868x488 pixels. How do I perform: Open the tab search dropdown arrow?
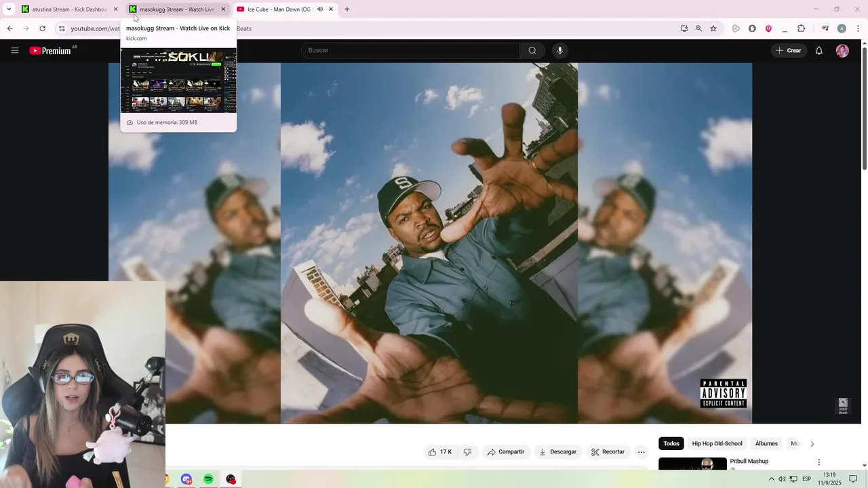[9, 9]
